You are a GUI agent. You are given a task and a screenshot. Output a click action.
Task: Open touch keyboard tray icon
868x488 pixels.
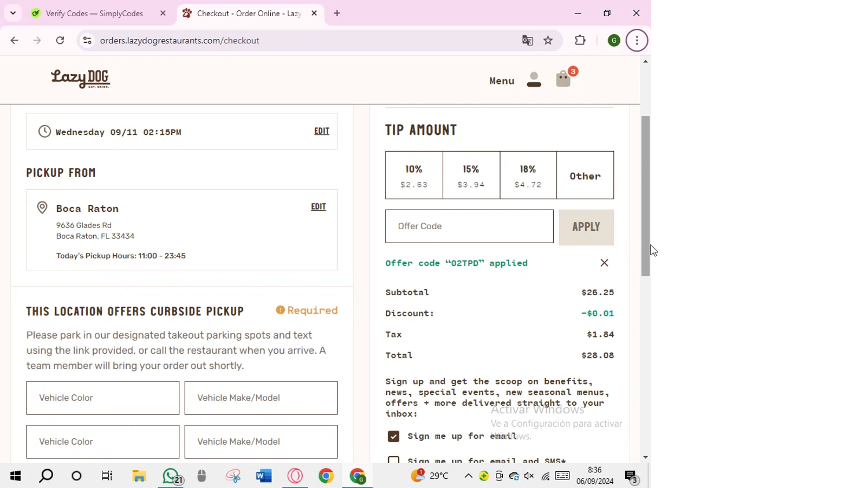(x=562, y=476)
